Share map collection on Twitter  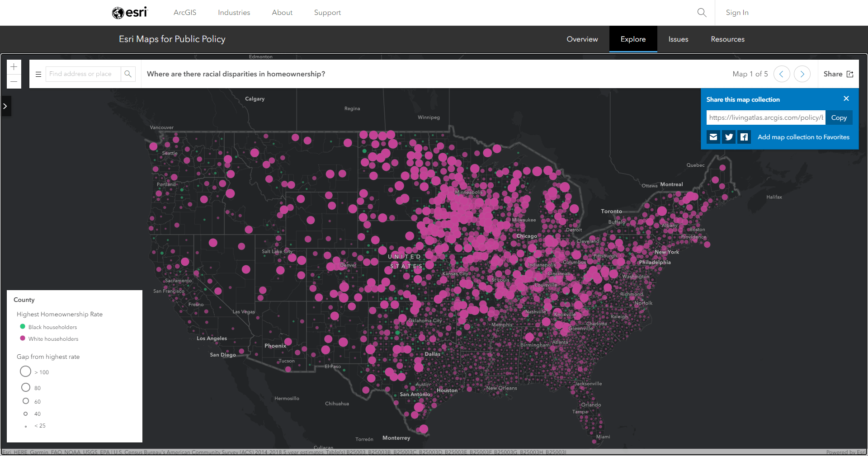pyautogui.click(x=729, y=137)
